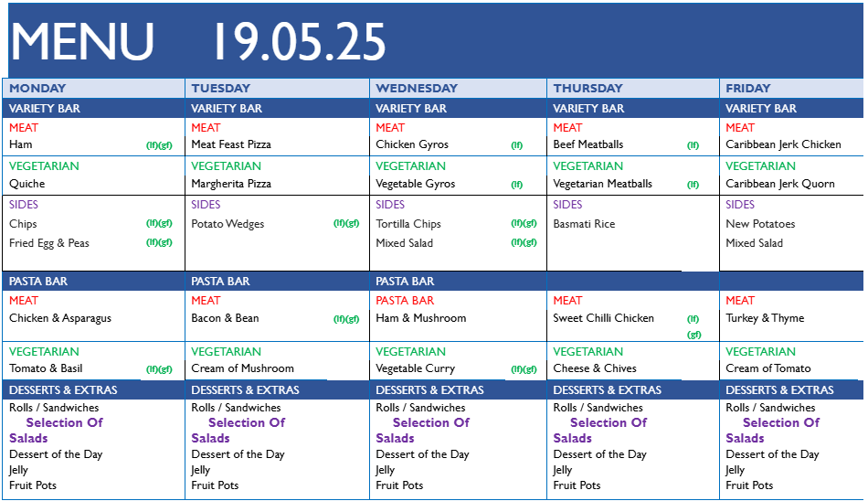
Task: Click the (lf) tag beside Beef Meatballs
Action: click(x=693, y=145)
